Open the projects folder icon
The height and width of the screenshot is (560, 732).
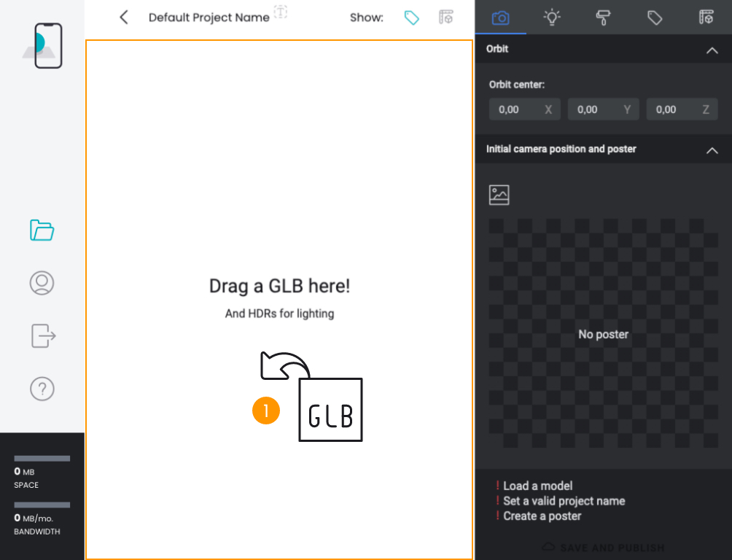coord(42,230)
